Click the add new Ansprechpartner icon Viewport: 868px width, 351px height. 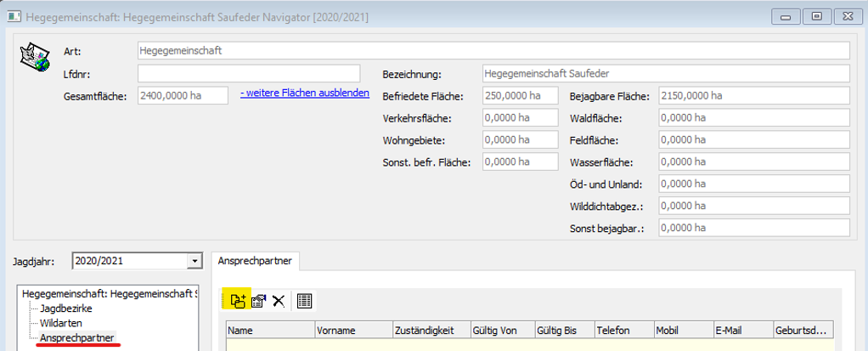tap(237, 300)
